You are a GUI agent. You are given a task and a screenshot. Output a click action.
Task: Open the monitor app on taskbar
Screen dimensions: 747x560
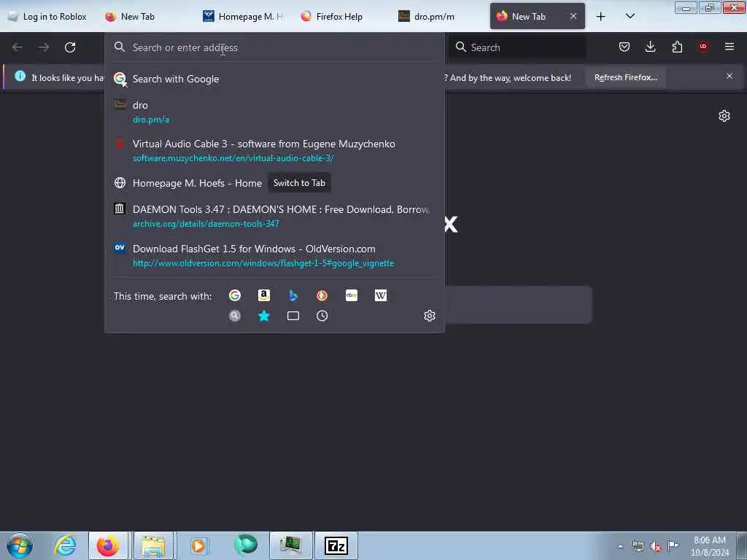coord(291,545)
